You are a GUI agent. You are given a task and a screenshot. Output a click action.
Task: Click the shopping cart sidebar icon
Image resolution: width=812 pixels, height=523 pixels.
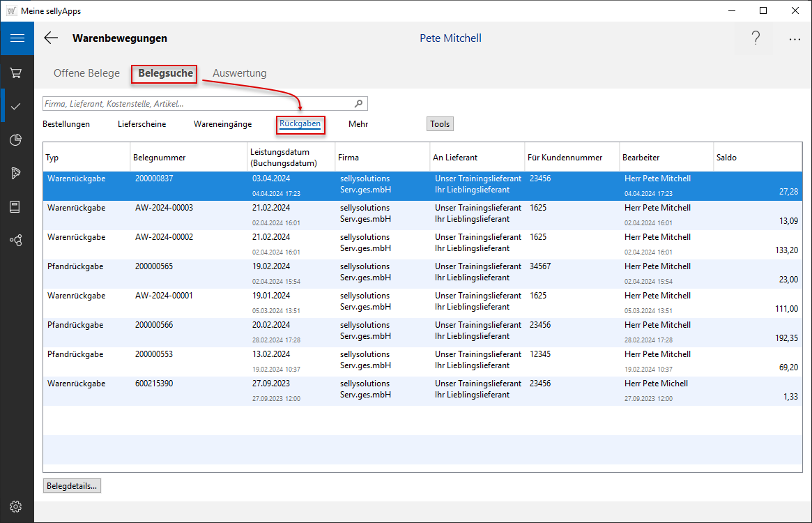click(16, 73)
